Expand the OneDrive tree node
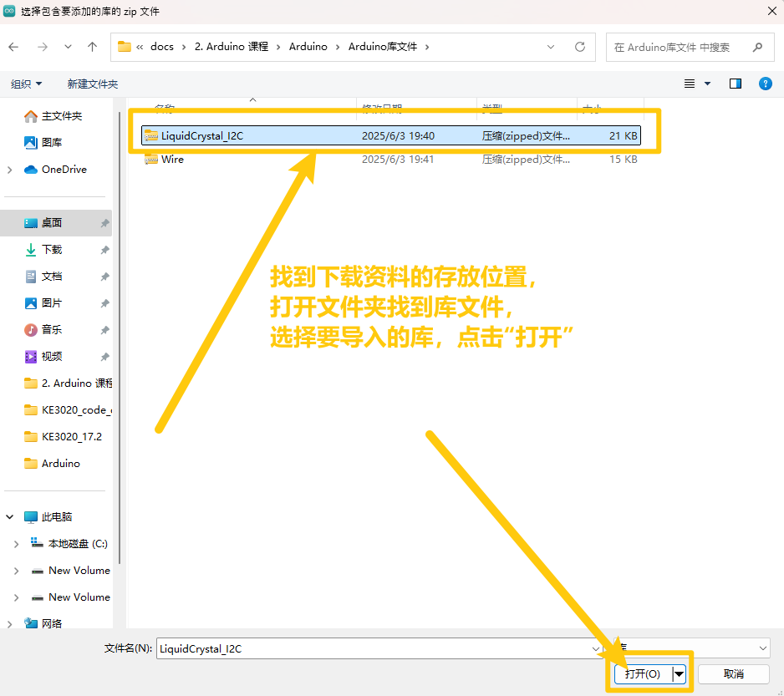 (x=9, y=170)
